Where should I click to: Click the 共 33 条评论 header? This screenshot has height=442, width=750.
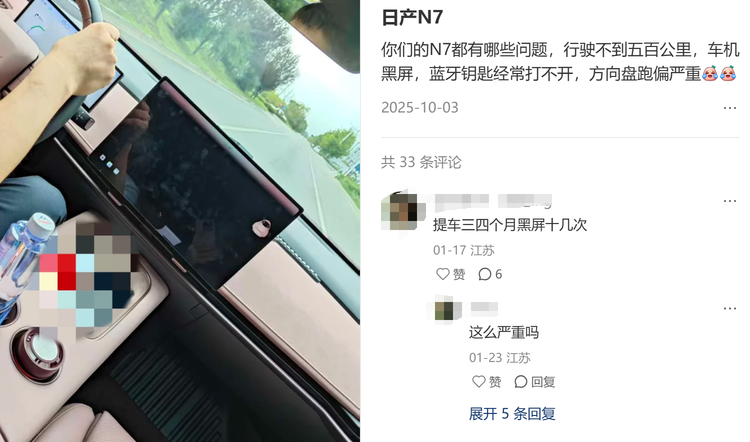421,162
